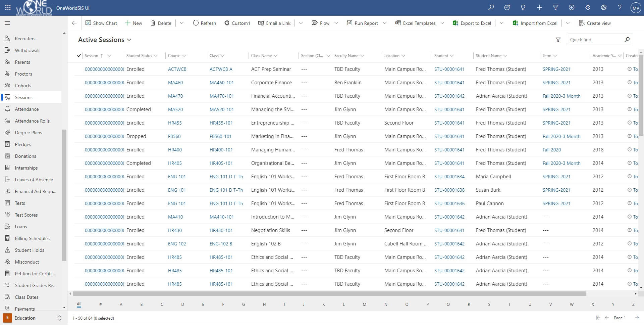Click Custom1 command

pos(237,23)
